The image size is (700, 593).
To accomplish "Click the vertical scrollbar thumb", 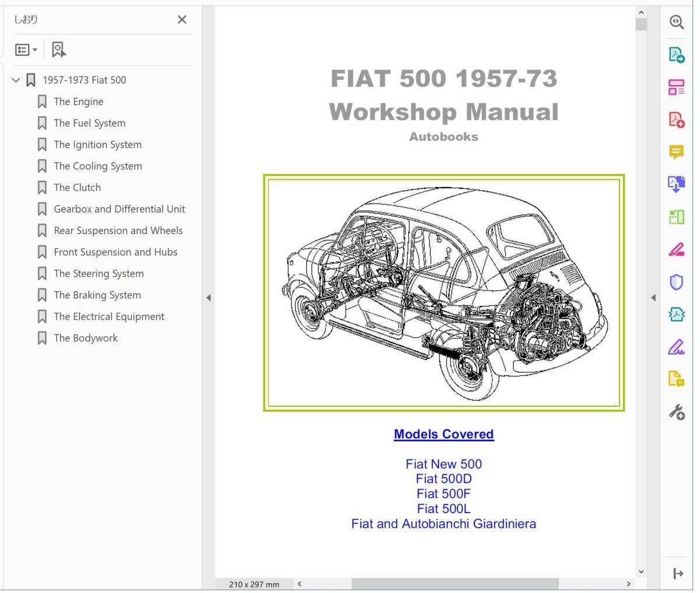I will 641,24.
